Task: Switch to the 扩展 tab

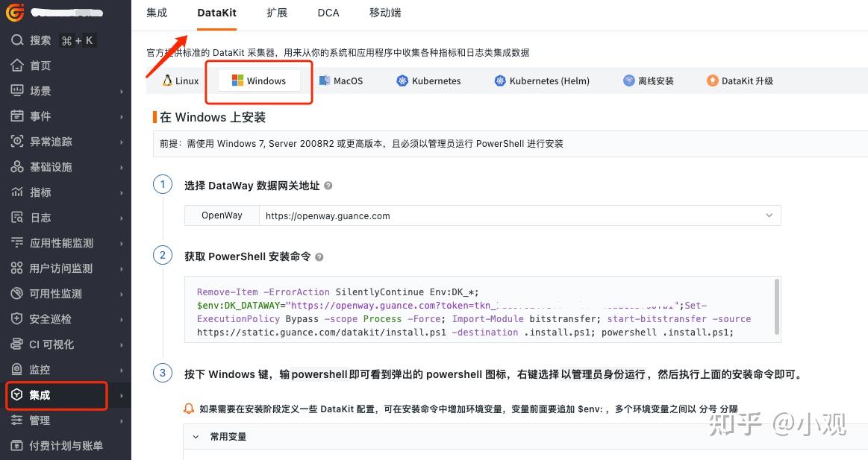Action: pos(278,13)
